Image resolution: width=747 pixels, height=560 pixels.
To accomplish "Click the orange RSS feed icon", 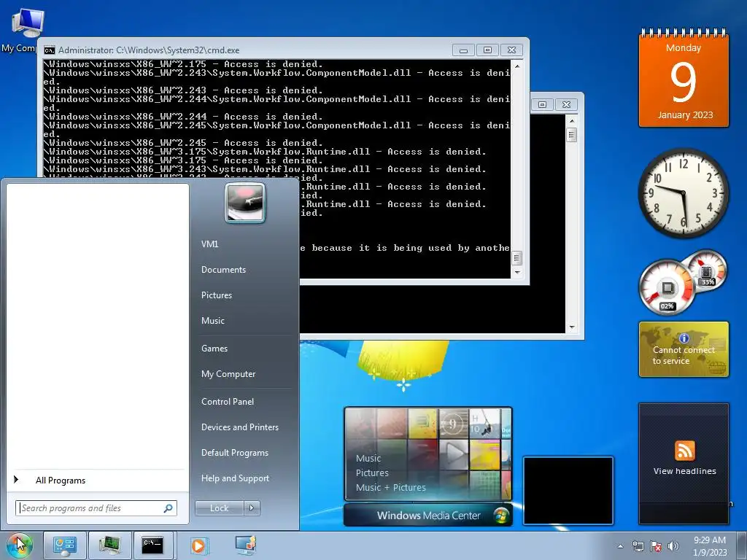I will tap(684, 451).
